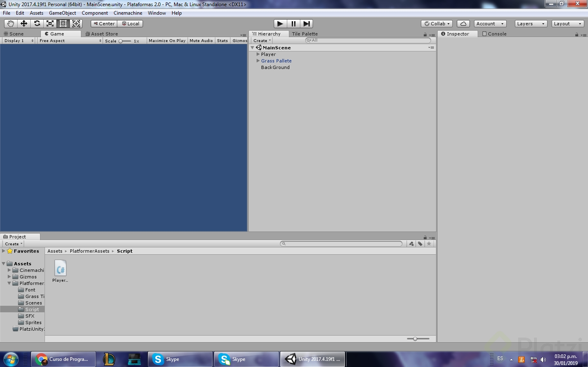Open the PlayerController C# script thumbnail
The width and height of the screenshot is (588, 367).
coord(60,269)
